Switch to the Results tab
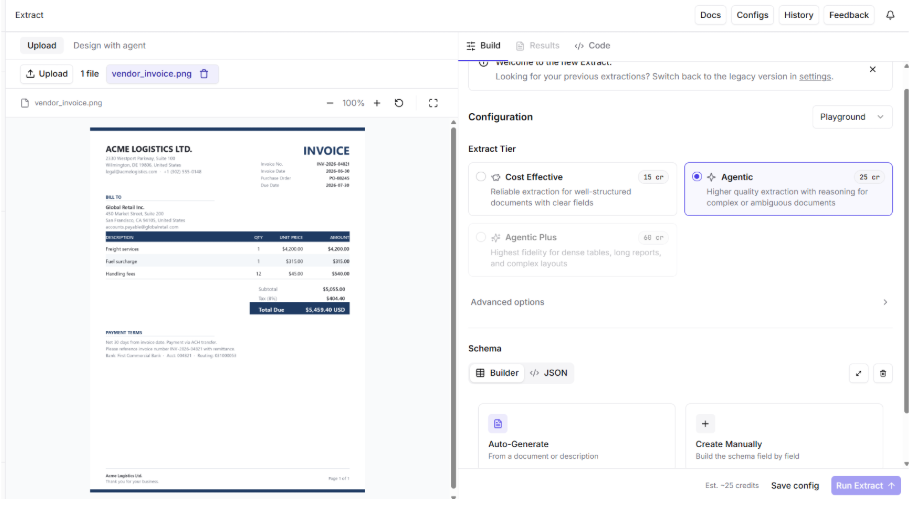The image size is (910, 507). click(x=537, y=46)
